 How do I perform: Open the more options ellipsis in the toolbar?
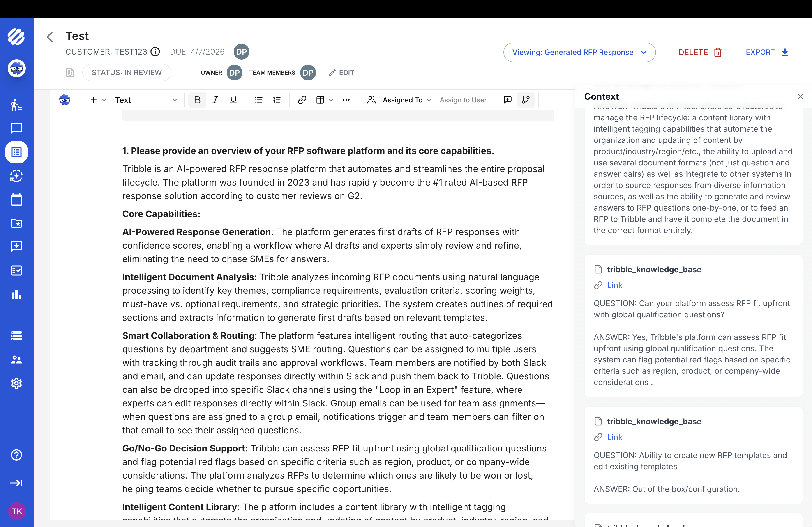pyautogui.click(x=346, y=100)
